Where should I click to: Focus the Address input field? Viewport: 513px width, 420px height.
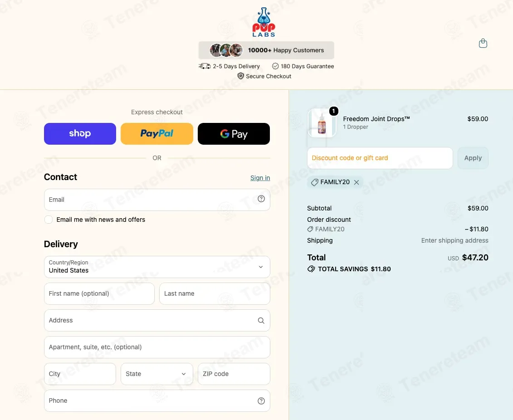coord(157,321)
